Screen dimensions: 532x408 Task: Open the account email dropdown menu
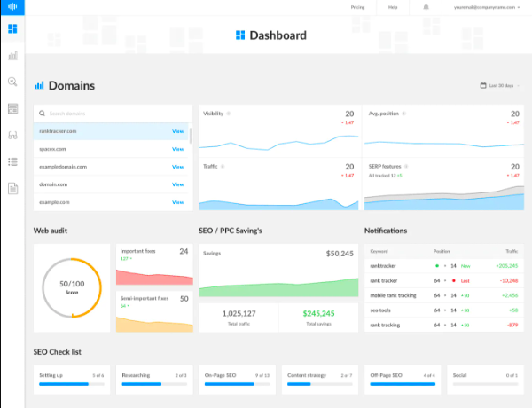click(488, 7)
